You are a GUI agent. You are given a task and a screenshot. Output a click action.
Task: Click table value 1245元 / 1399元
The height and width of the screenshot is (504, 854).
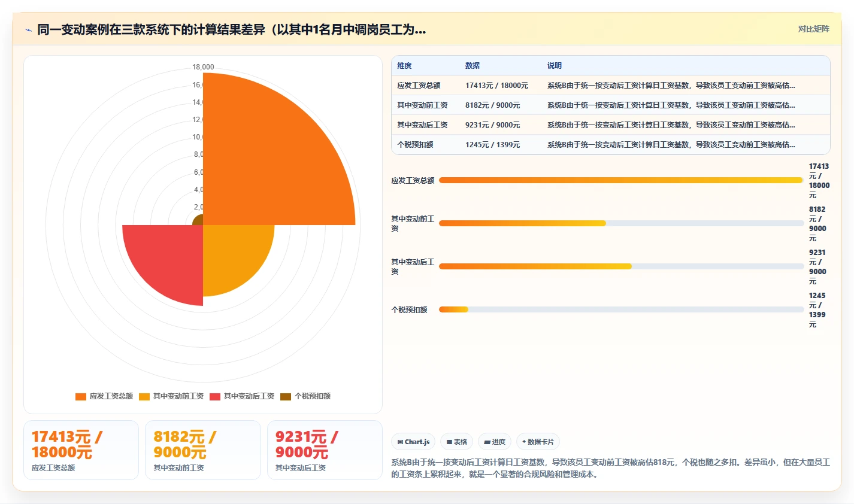[x=492, y=145]
